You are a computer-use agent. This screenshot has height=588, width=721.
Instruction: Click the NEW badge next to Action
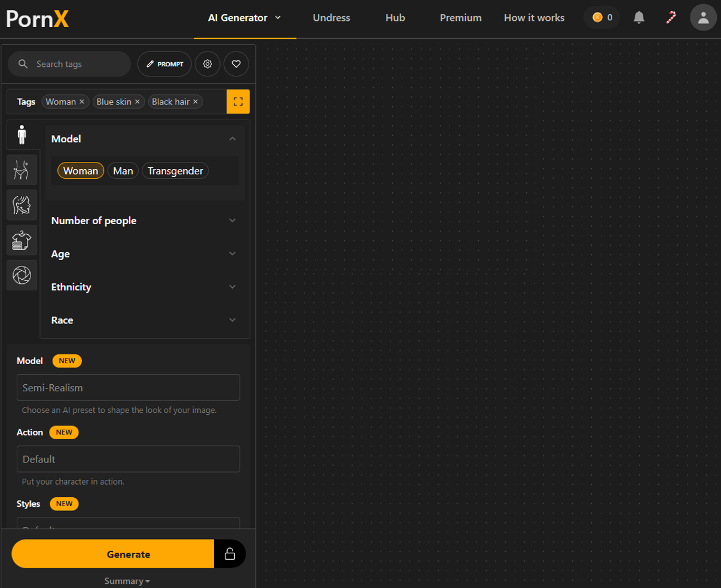(x=64, y=432)
